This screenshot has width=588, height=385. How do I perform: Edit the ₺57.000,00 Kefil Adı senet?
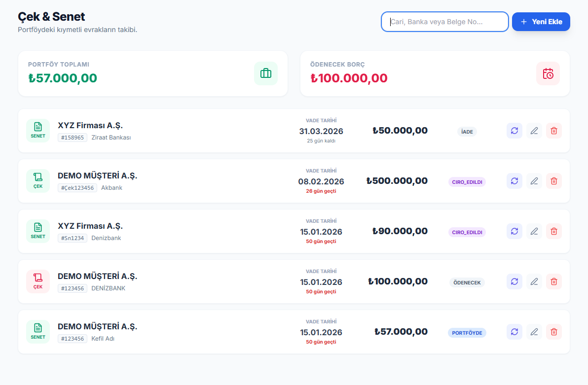pos(534,332)
